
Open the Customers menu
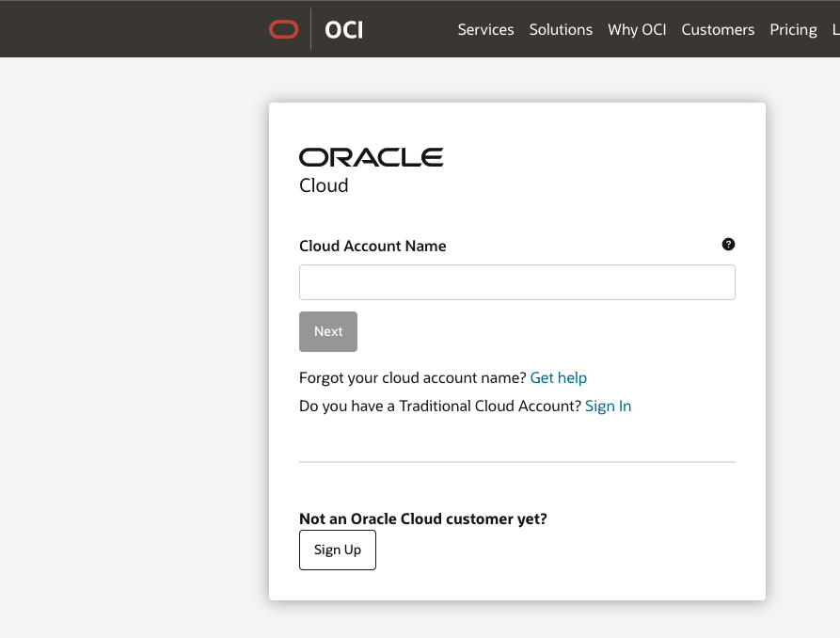click(718, 29)
